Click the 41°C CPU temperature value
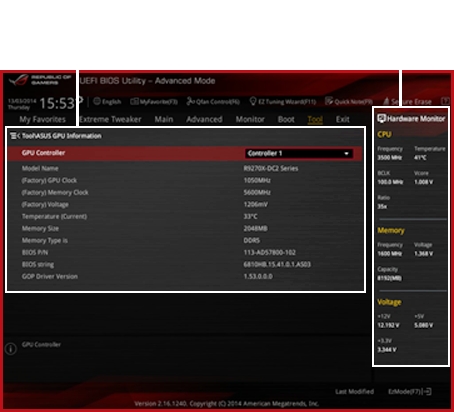This screenshot has height=412, width=454. [420, 157]
